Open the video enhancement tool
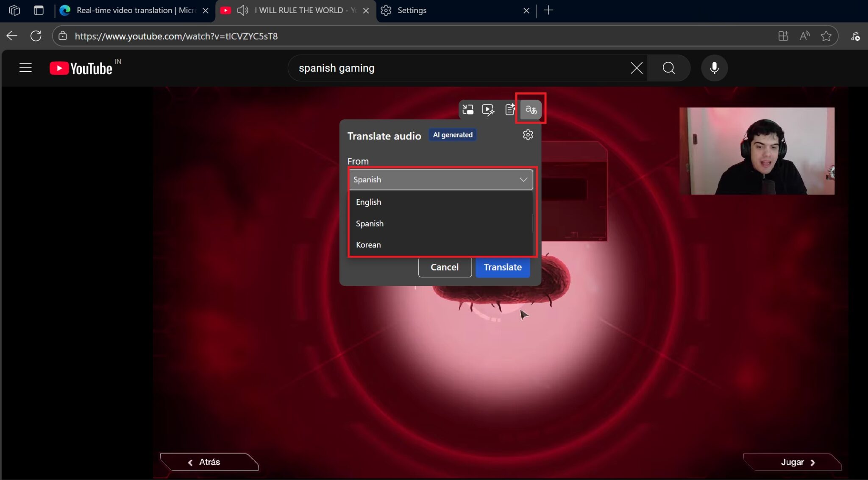 point(488,109)
